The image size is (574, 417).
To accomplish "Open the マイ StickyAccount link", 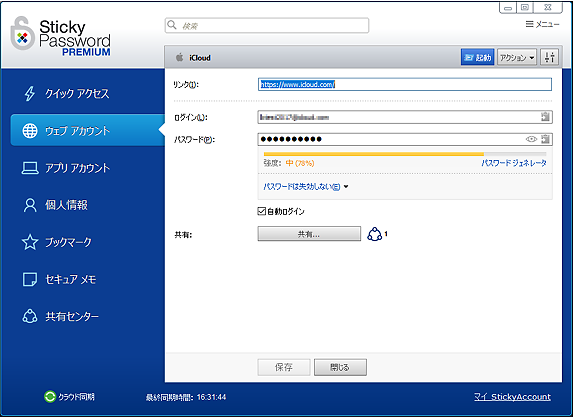I will click(512, 397).
